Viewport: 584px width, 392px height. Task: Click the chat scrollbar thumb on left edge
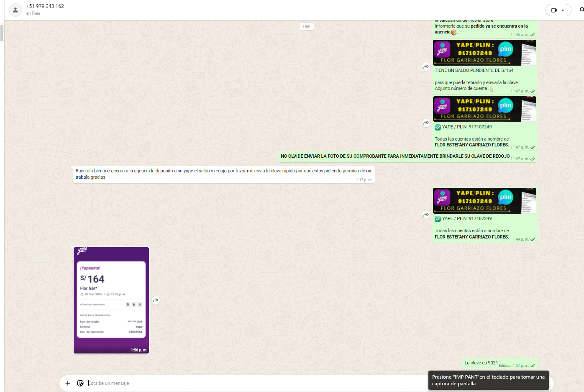[2, 33]
